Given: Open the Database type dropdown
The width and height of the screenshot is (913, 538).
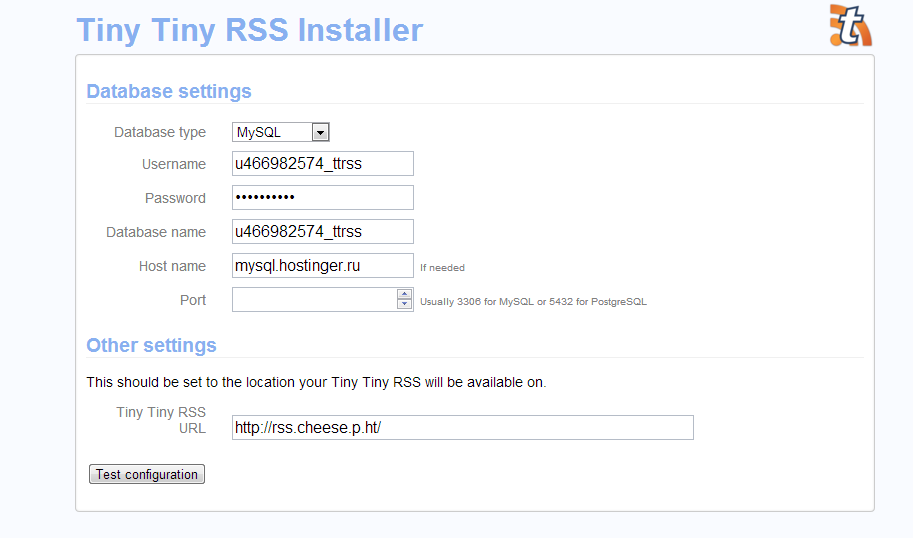Looking at the screenshot, I should coord(281,132).
